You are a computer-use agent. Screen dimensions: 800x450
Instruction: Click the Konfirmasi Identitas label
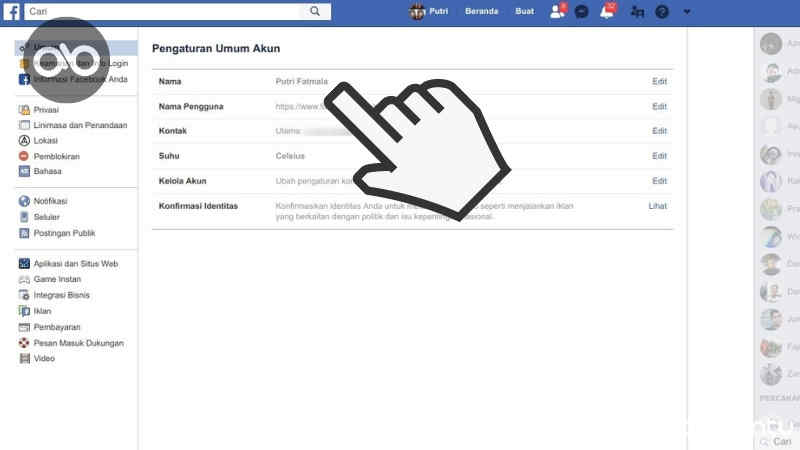click(198, 206)
